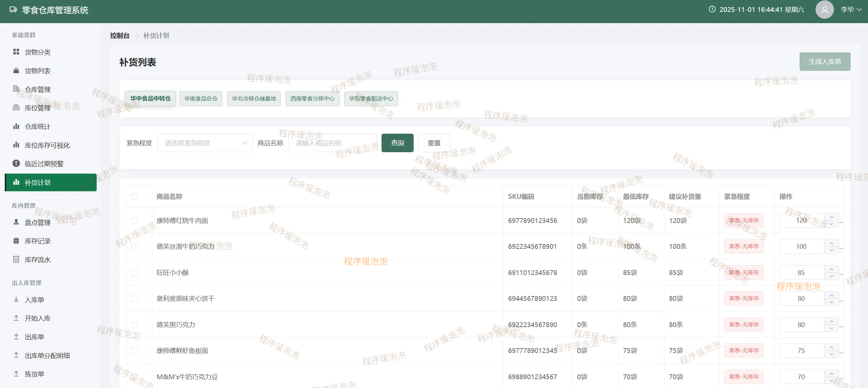This screenshot has height=388, width=868.
Task: Increase quantity stepper for 德芙丝滑牛奶巧克力 row
Action: click(x=832, y=243)
